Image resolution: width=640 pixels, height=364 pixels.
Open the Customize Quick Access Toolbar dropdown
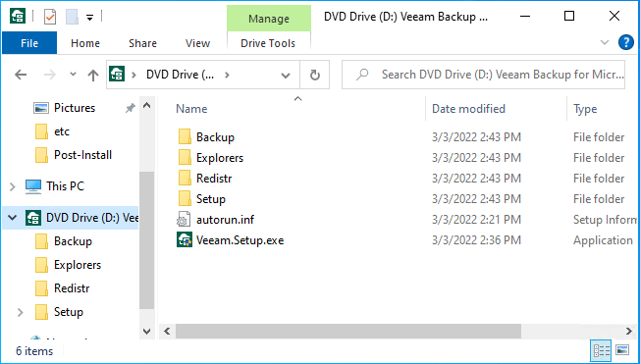coord(89,18)
